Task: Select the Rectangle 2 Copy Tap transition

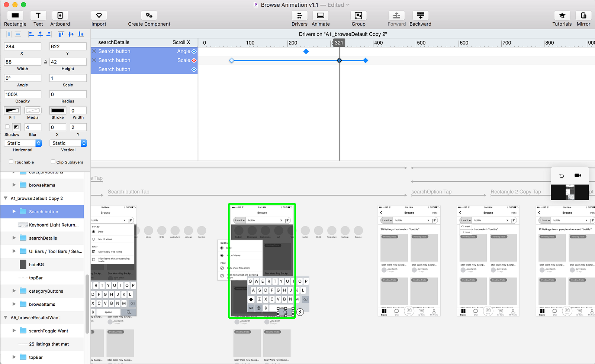Action: tap(516, 192)
